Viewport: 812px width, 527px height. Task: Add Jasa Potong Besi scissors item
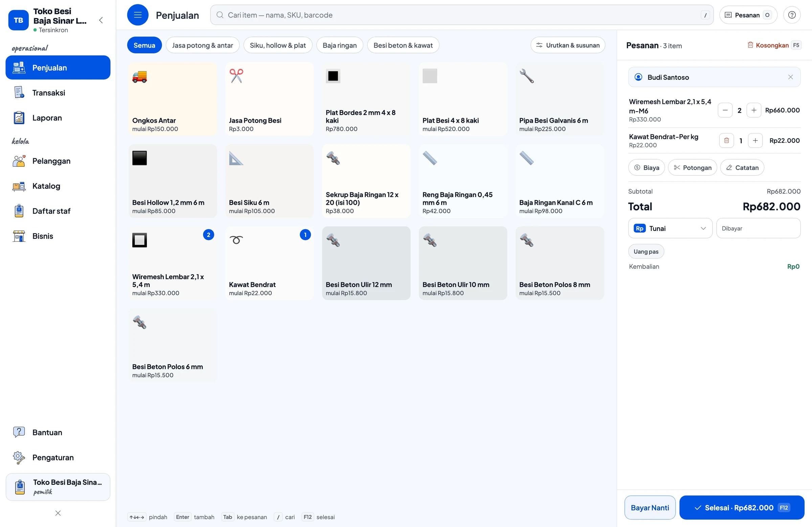(x=269, y=99)
